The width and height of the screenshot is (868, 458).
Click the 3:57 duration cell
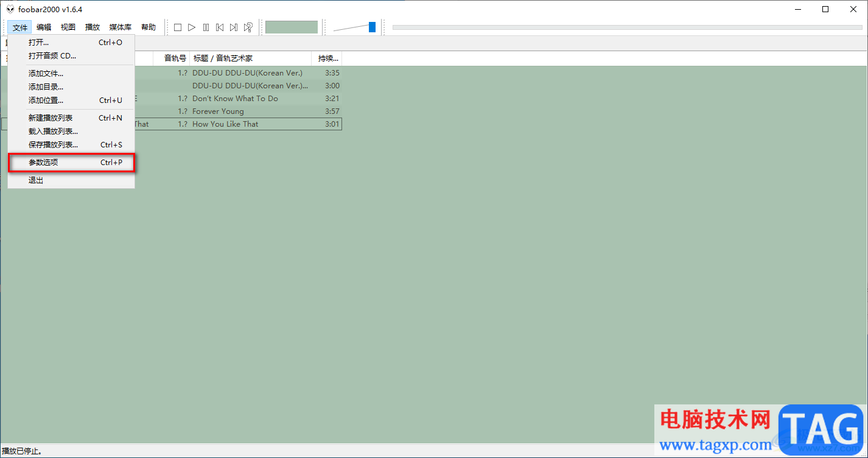coord(332,111)
